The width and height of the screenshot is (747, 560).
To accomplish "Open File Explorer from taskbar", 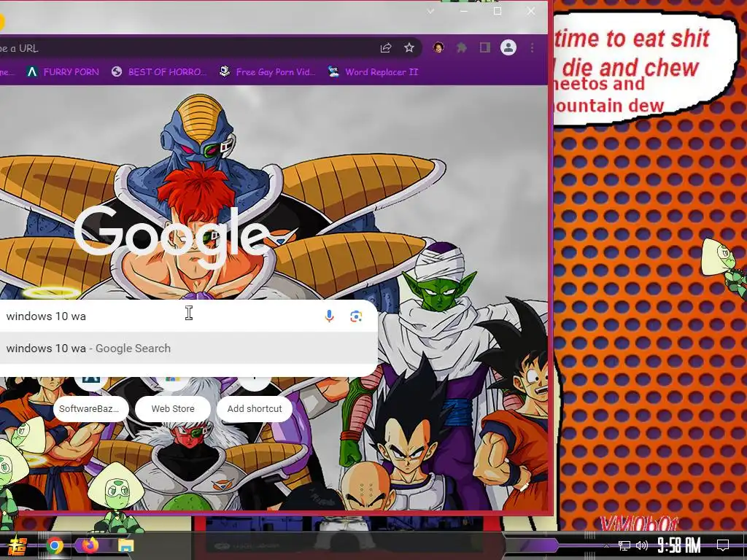I will click(x=125, y=545).
